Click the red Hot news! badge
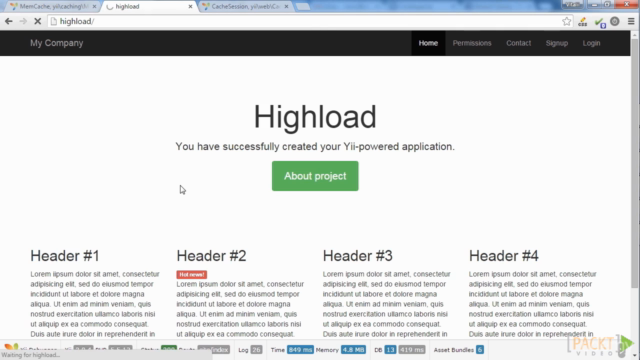 coord(191,275)
